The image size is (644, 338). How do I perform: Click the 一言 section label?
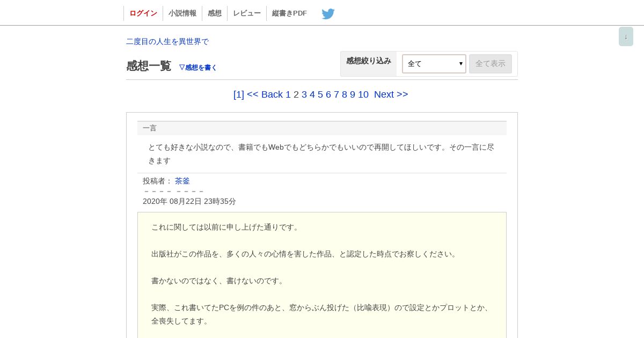[150, 128]
